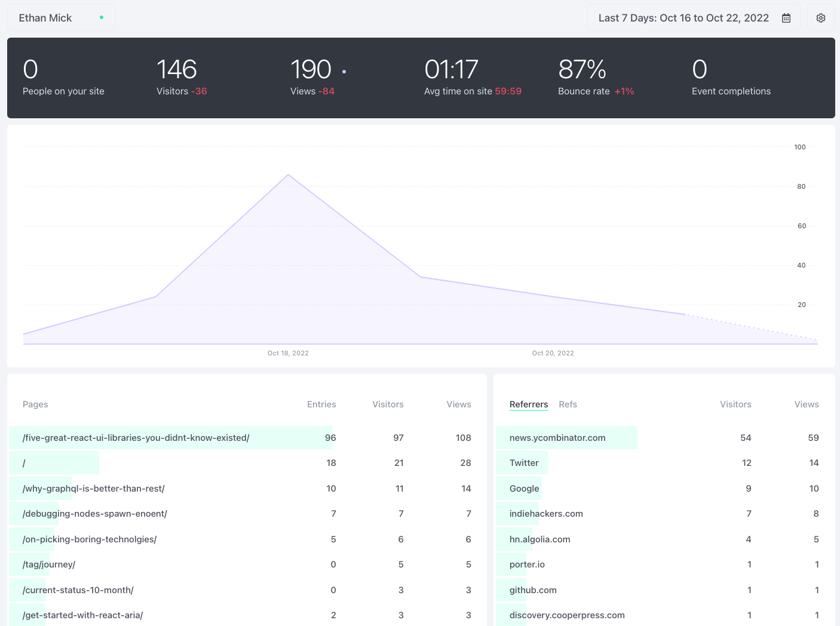Click the 59 views value for ycombinator
This screenshot has width=840, height=626.
click(x=813, y=438)
